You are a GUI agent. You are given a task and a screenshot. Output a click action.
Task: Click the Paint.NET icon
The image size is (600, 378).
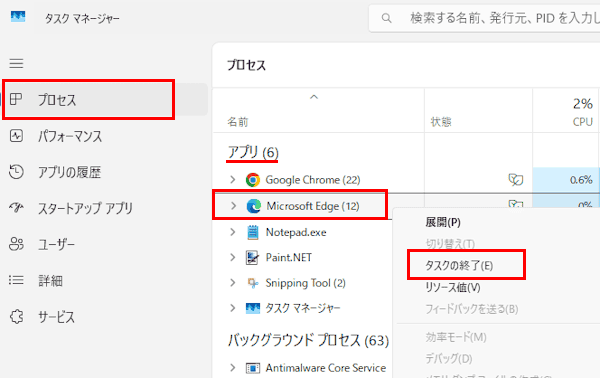pos(252,257)
